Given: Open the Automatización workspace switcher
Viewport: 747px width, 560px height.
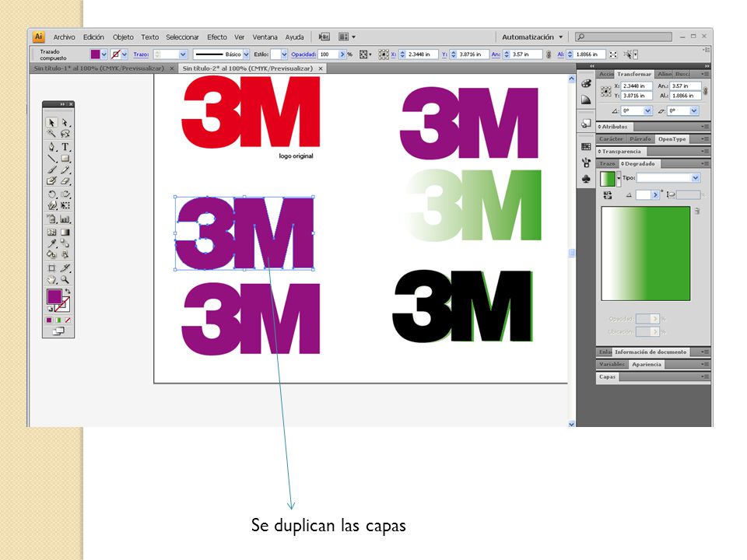Looking at the screenshot, I should tap(532, 37).
